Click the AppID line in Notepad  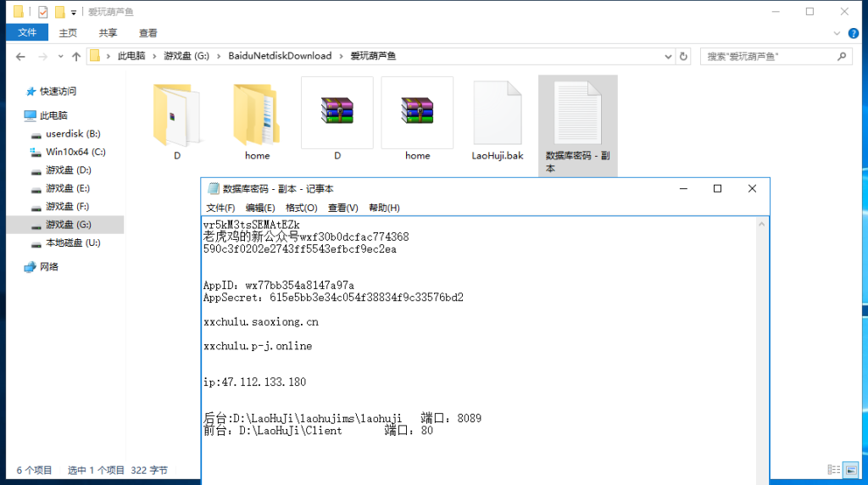[x=278, y=286]
